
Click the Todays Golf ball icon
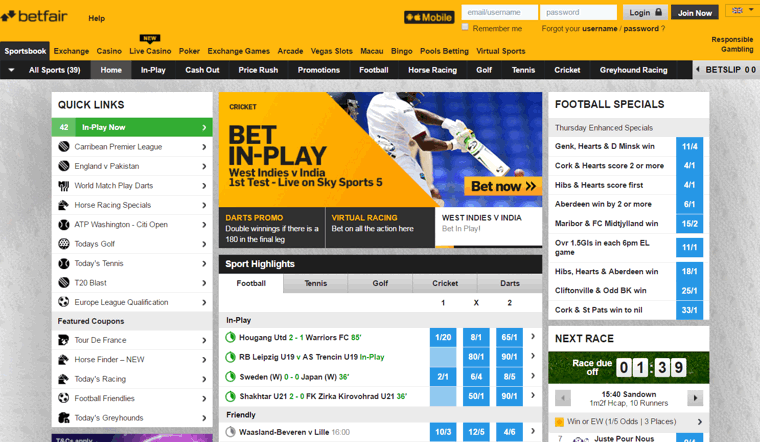[63, 244]
